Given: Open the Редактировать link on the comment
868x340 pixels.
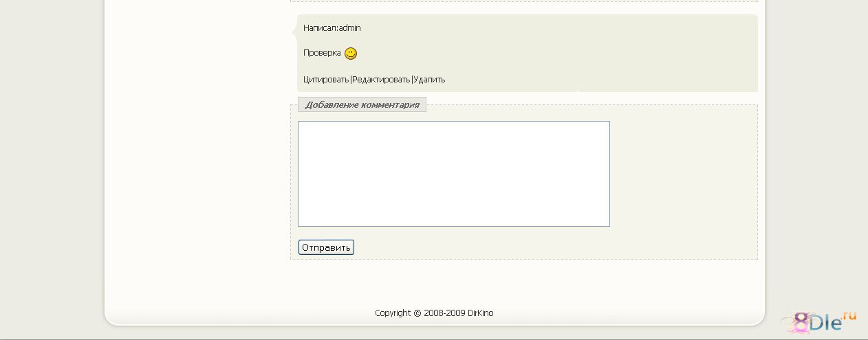Looking at the screenshot, I should (381, 80).
